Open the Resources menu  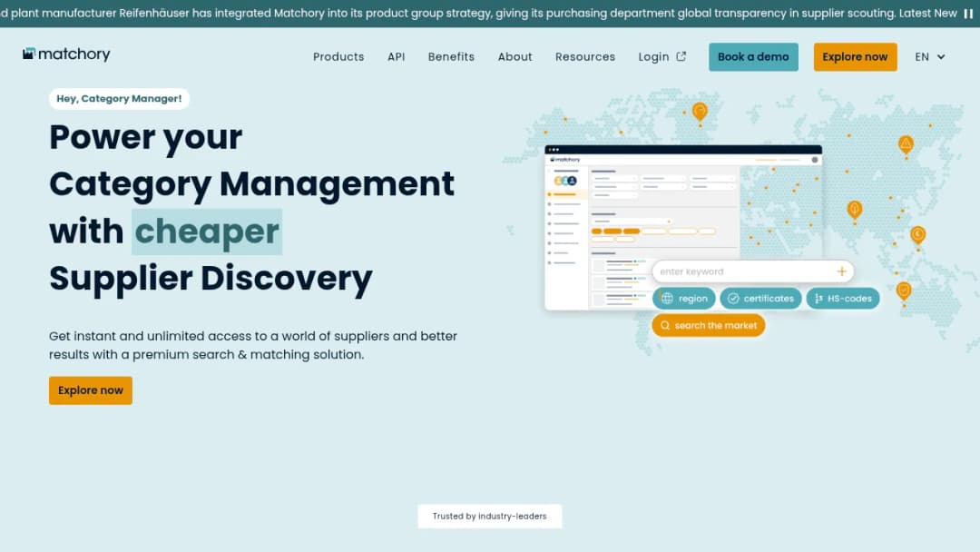pyautogui.click(x=585, y=57)
